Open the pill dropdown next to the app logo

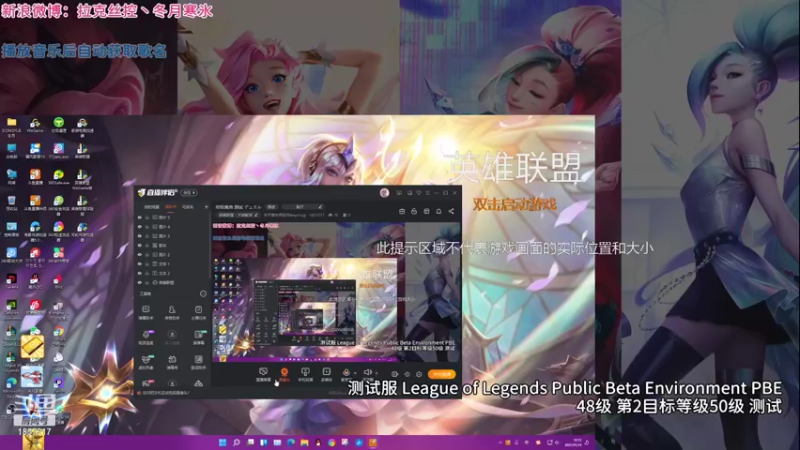point(189,193)
